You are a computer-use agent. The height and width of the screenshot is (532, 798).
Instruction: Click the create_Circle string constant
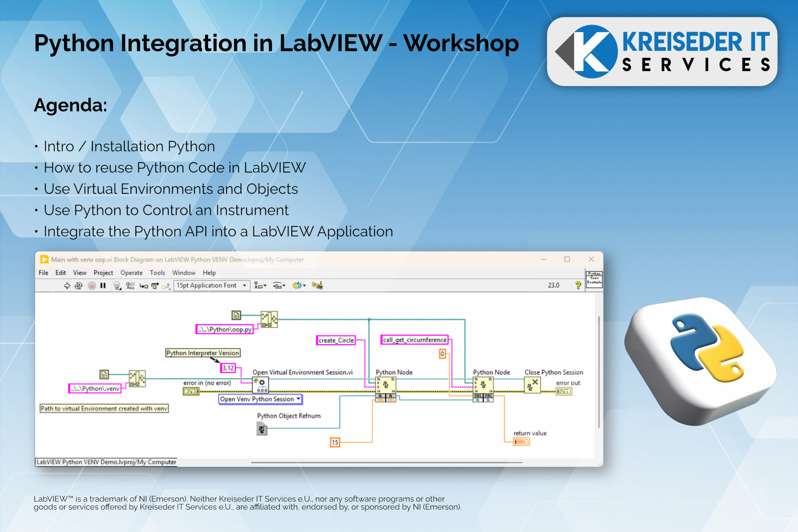tap(336, 340)
